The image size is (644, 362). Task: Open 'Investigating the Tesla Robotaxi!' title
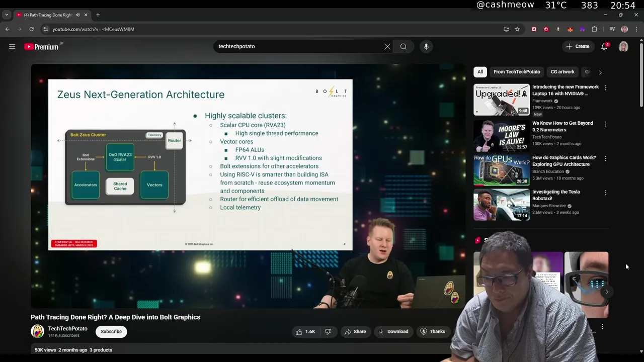point(556,195)
